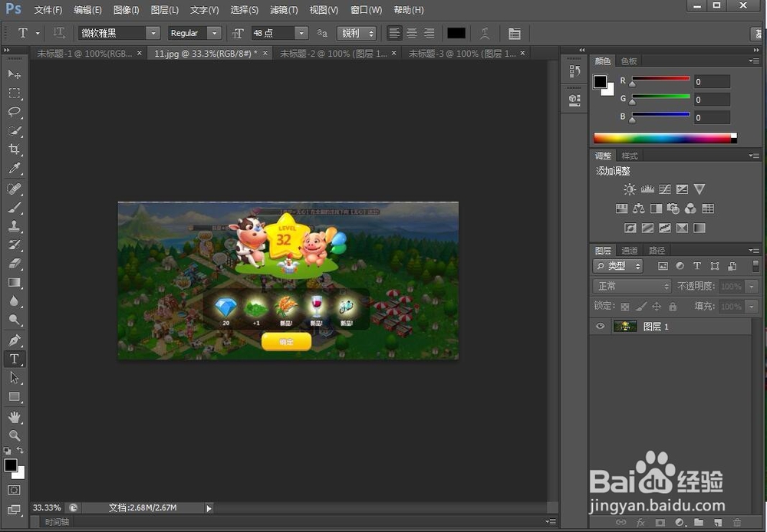The image size is (767, 532).
Task: Open blend mode 正常 dropdown
Action: [x=631, y=286]
